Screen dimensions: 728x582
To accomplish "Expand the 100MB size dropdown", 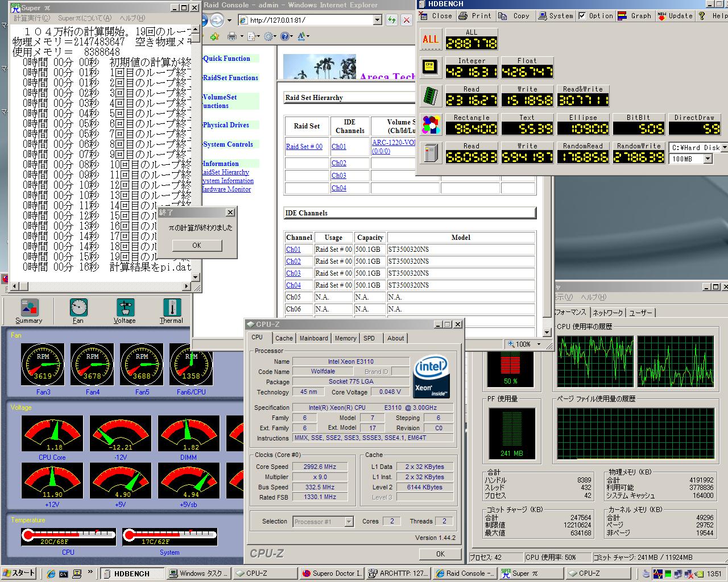I will coord(708,159).
